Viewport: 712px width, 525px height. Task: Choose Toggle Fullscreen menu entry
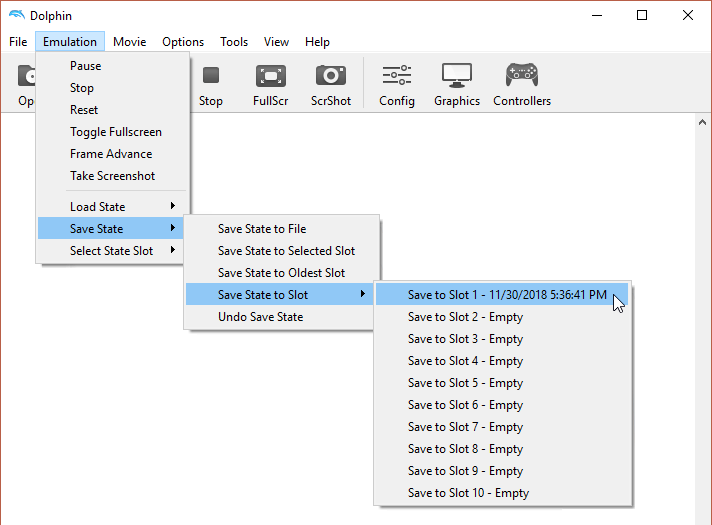tap(113, 132)
